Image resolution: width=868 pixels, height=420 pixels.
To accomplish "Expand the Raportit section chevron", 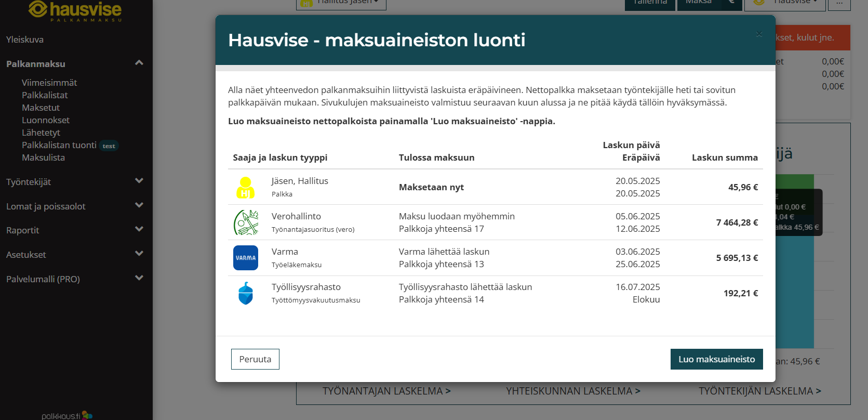I will point(139,229).
